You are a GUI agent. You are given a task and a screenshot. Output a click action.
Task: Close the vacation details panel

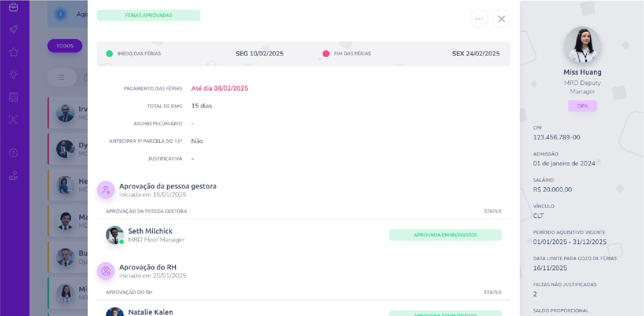pos(501,19)
